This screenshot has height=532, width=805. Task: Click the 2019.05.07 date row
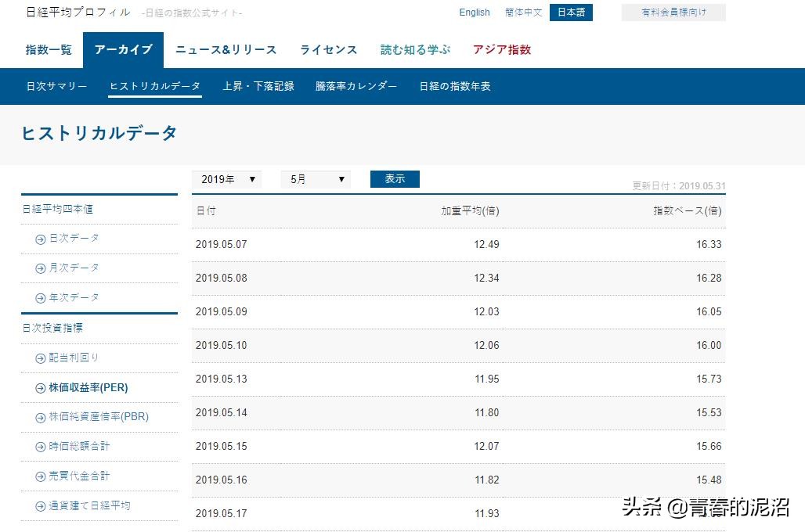[219, 244]
